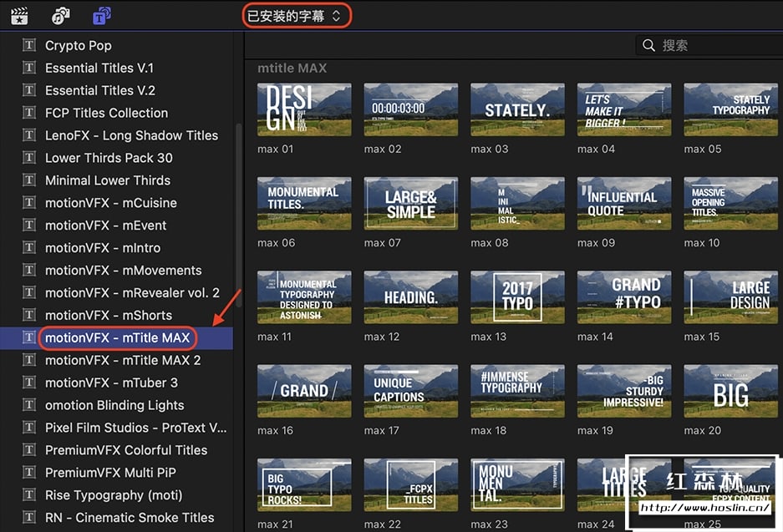Select max 10 Massive Opening Titles thumbnail

click(x=730, y=203)
